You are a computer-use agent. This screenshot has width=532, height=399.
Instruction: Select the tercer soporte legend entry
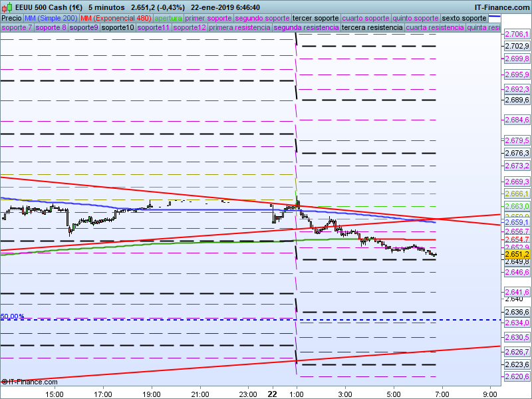[316, 18]
